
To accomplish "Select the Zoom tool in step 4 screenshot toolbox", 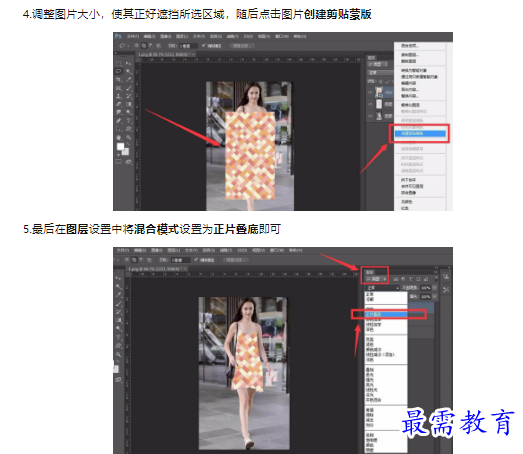I will 128,138.
